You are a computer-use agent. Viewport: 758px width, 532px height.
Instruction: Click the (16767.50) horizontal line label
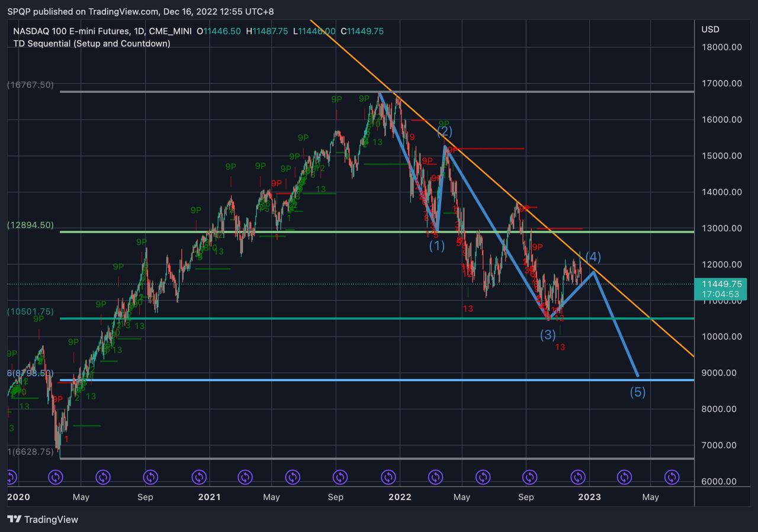[30, 85]
